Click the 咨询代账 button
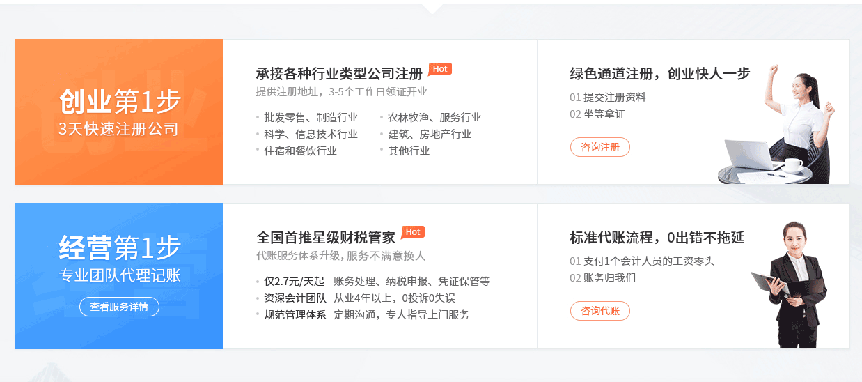Image resolution: width=862 pixels, height=382 pixels. [600, 311]
